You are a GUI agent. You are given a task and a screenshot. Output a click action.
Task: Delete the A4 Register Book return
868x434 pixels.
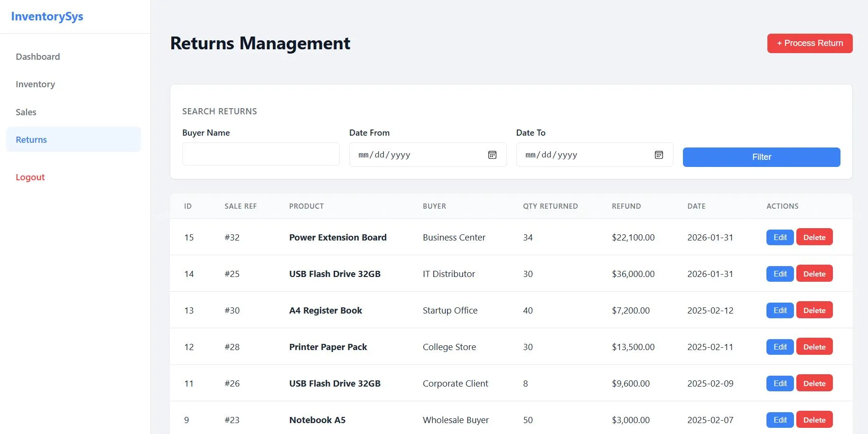coord(814,310)
